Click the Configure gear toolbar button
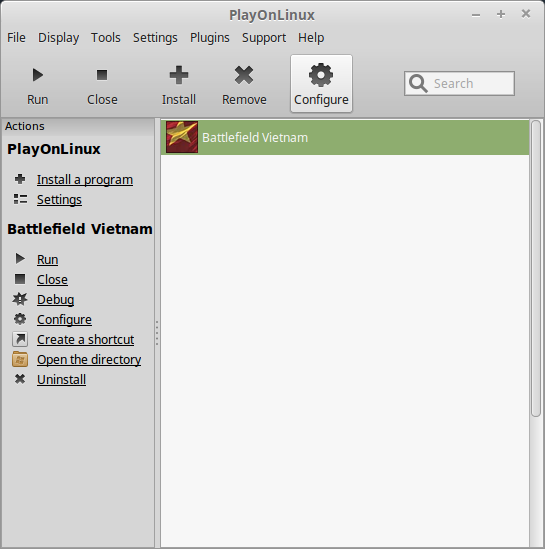Viewport: 545px width, 549px height. (321, 84)
